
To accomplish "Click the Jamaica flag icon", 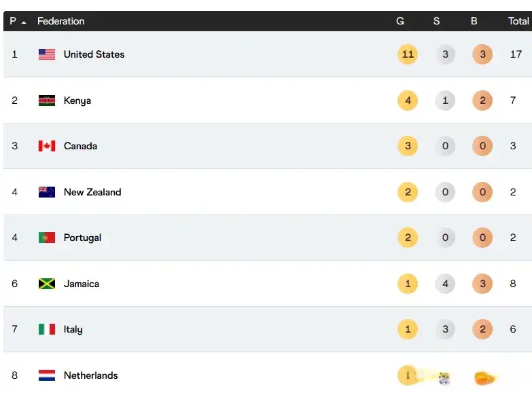I will [x=47, y=284].
